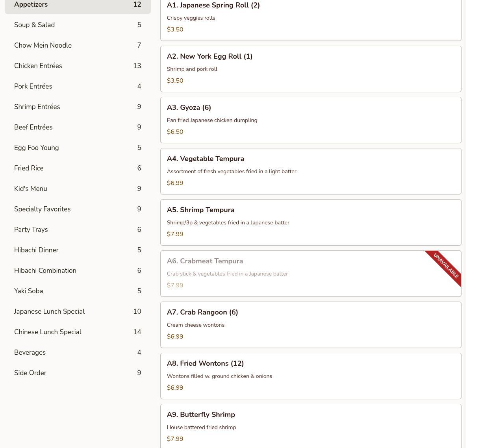Select Chicken Entrées in the sidebar

78,66
